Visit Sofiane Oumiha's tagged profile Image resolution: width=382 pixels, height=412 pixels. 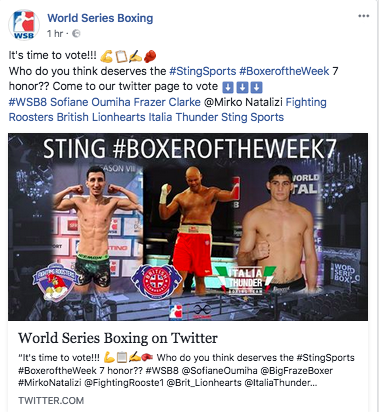click(90, 102)
